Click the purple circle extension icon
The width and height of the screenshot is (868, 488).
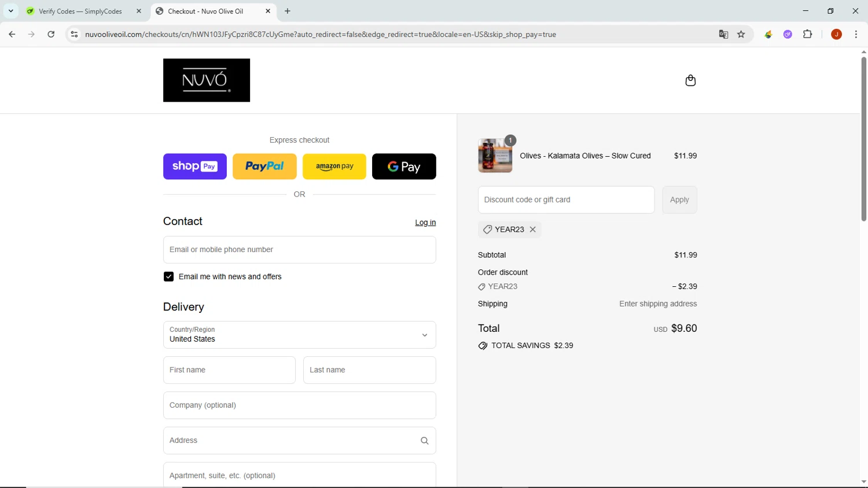click(788, 34)
